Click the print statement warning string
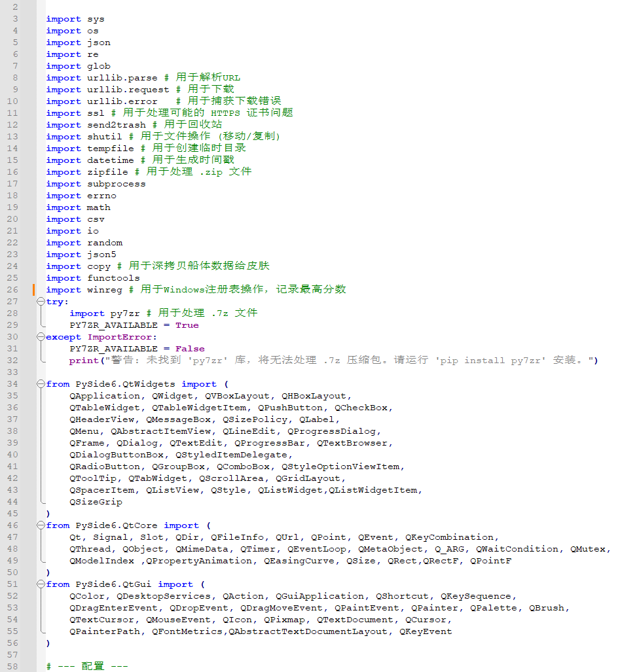 (x=347, y=361)
